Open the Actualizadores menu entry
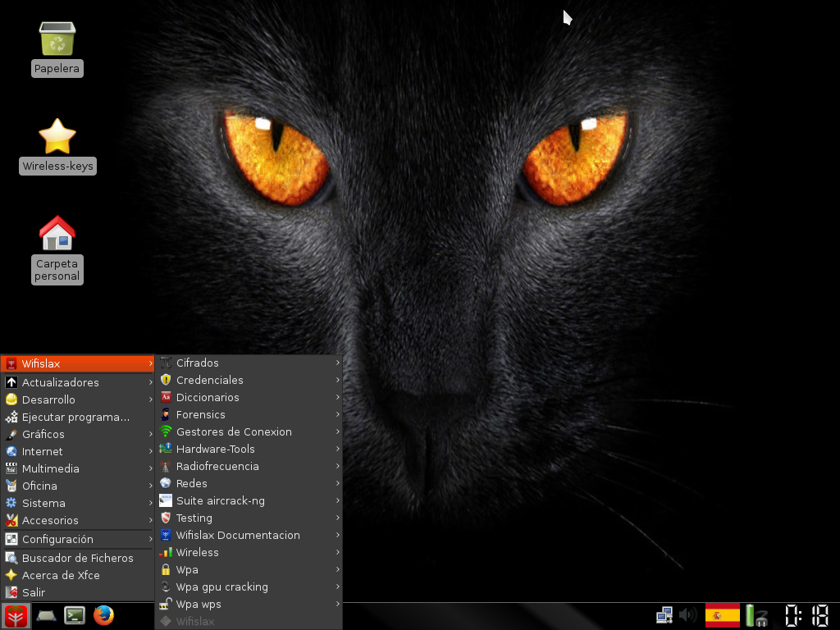840x630 pixels. 78,382
